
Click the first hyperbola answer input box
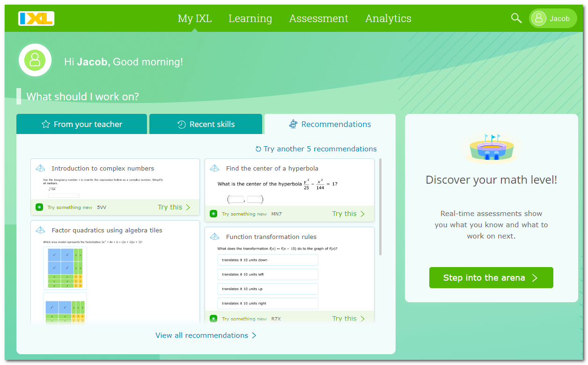(236, 199)
